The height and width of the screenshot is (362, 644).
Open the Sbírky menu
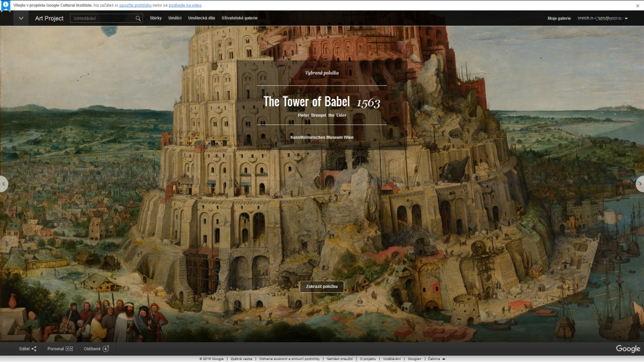pyautogui.click(x=156, y=18)
